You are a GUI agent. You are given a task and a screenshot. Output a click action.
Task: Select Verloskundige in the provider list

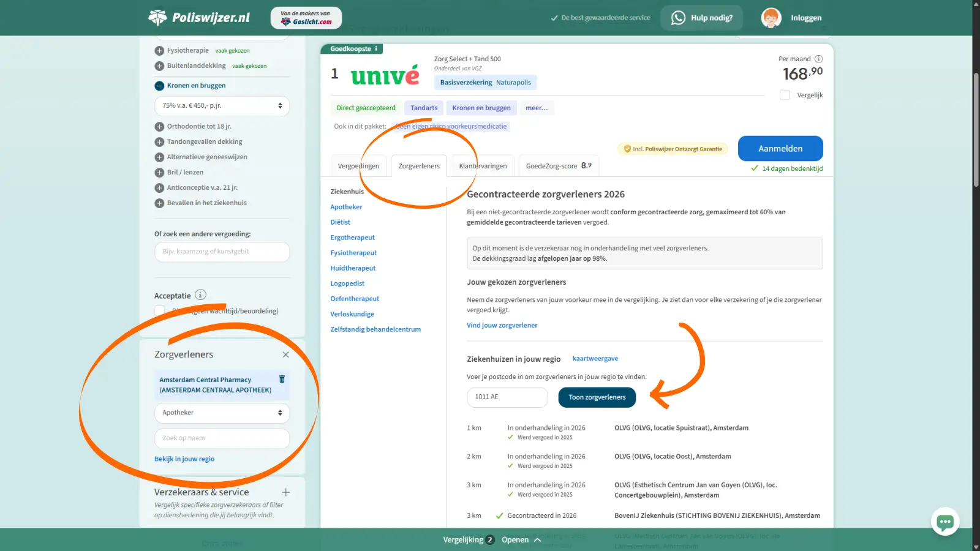click(x=352, y=314)
